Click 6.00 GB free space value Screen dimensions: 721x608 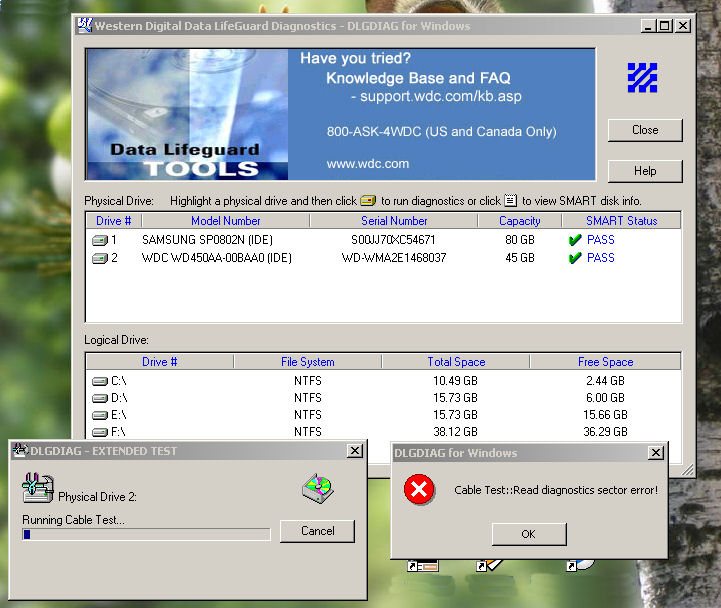(605, 398)
